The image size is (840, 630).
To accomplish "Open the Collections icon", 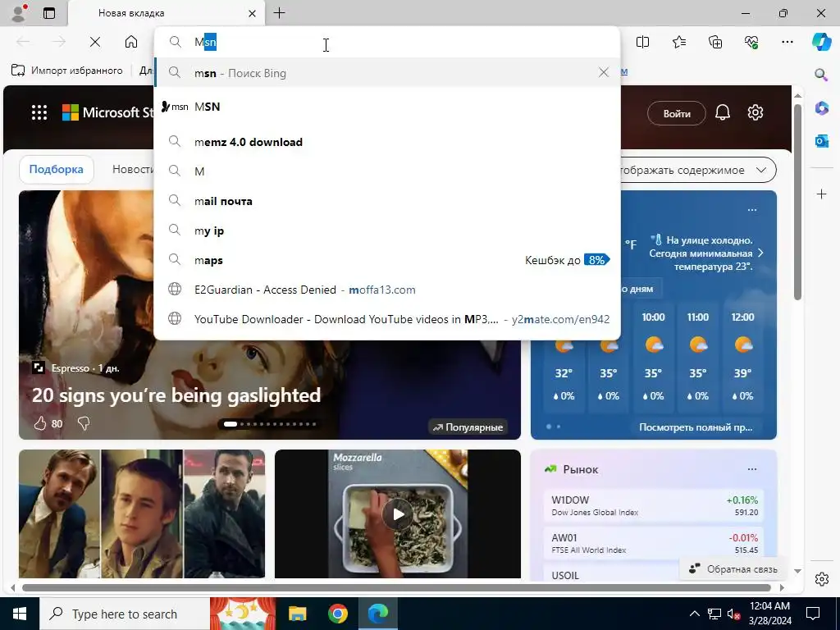I will click(715, 42).
